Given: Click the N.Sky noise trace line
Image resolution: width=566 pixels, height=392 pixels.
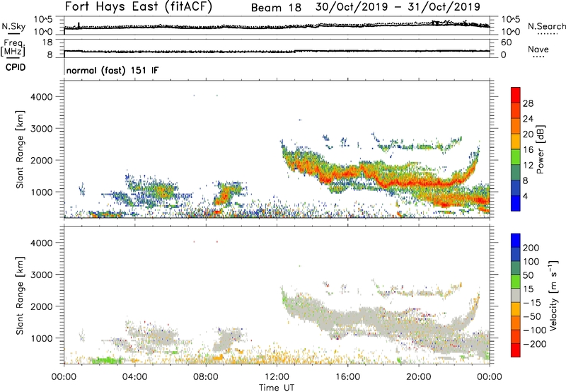Looking at the screenshot, I should 277,27.
